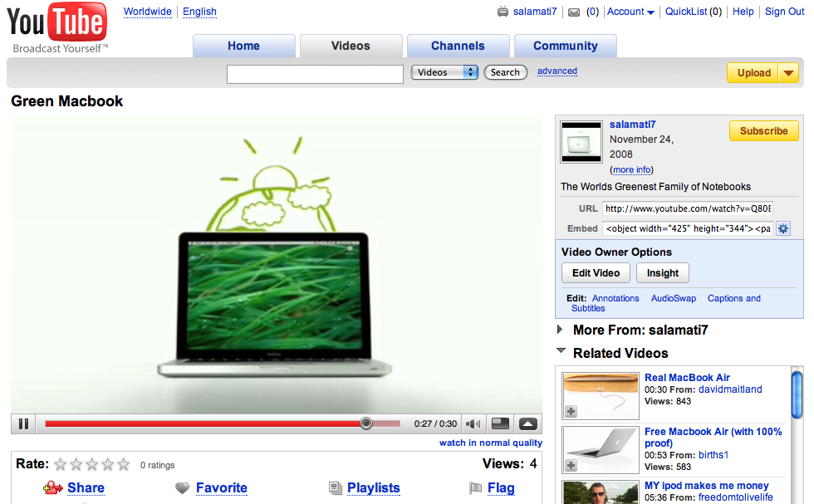
Task: Pause the video with the pause button
Action: (23, 424)
